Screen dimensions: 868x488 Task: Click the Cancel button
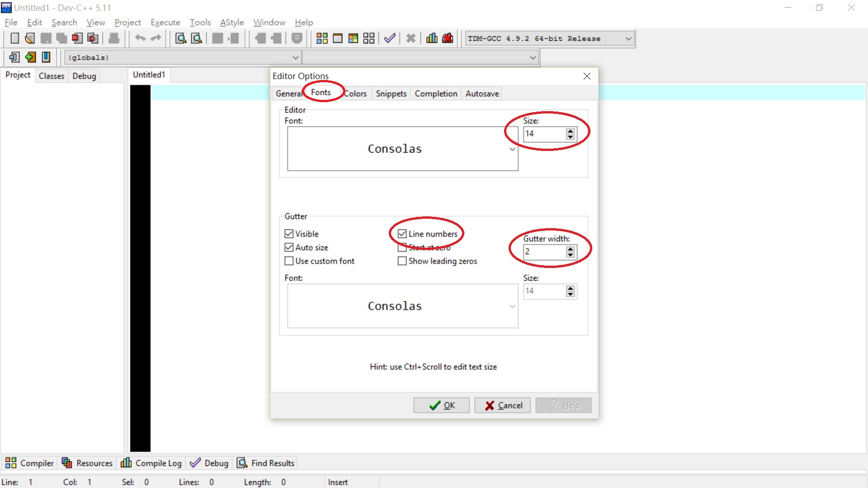pyautogui.click(x=503, y=405)
